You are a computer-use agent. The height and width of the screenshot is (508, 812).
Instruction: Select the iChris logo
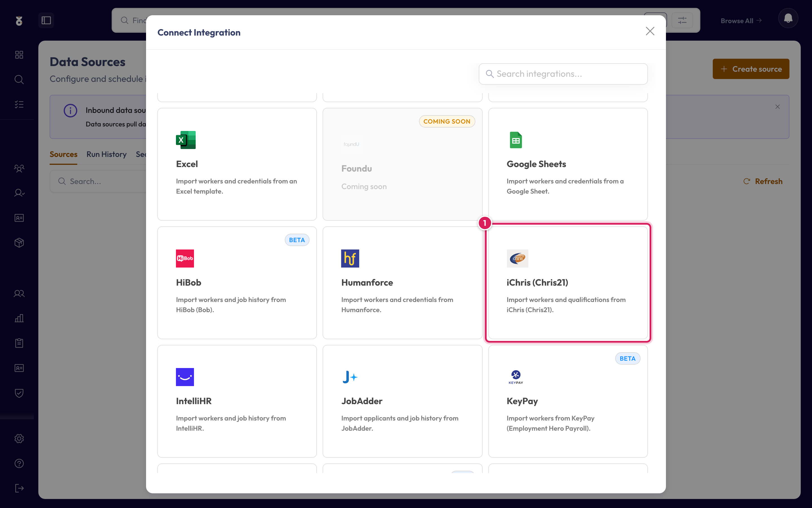tap(517, 258)
